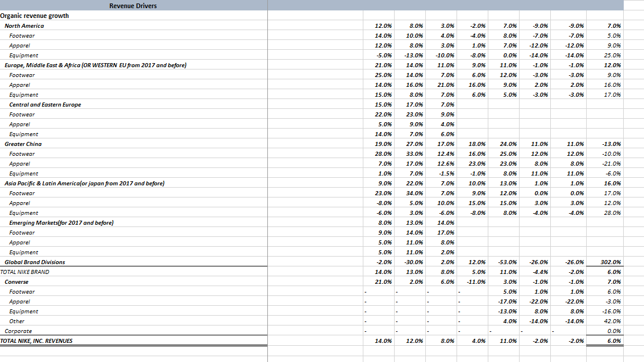The image size is (644, 362).
Task: Click the 302.0% Global Brand Divisions cell
Action: pyautogui.click(x=605, y=262)
